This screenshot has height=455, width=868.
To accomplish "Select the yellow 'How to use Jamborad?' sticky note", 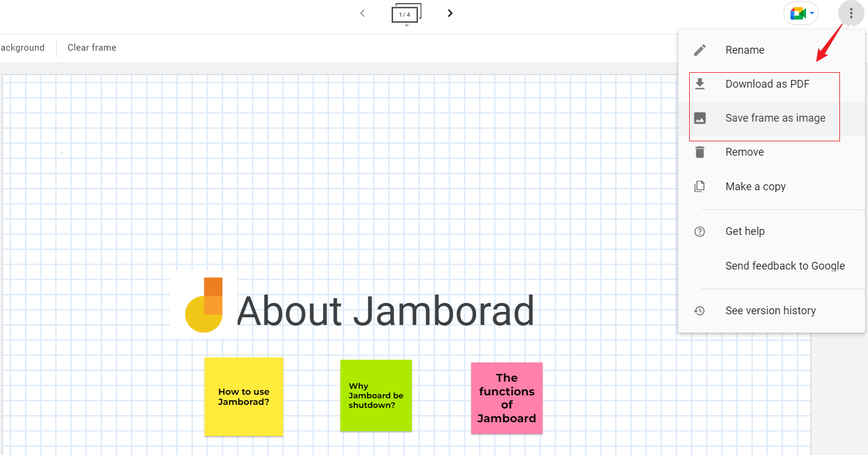I will 244,397.
